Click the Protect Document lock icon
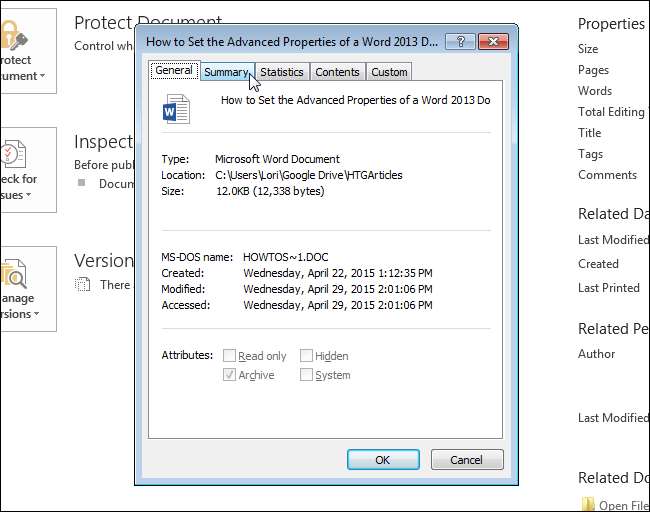The image size is (650, 512). coord(14,38)
